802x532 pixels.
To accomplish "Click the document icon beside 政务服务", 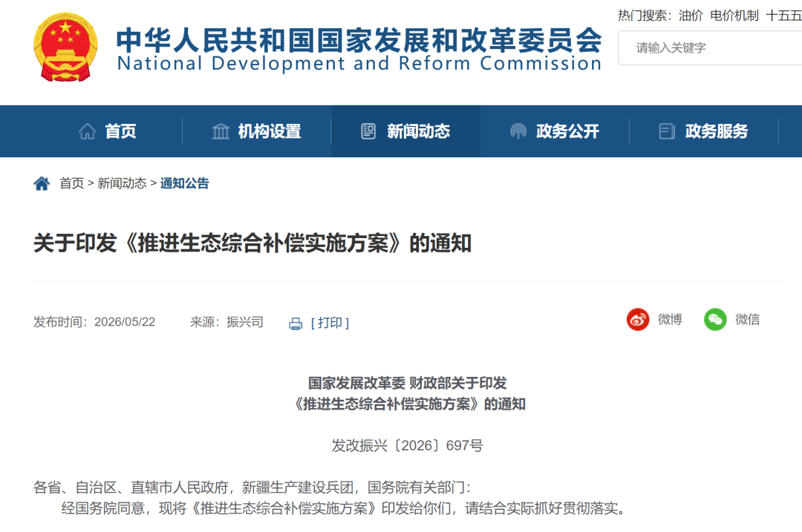I will (x=667, y=131).
